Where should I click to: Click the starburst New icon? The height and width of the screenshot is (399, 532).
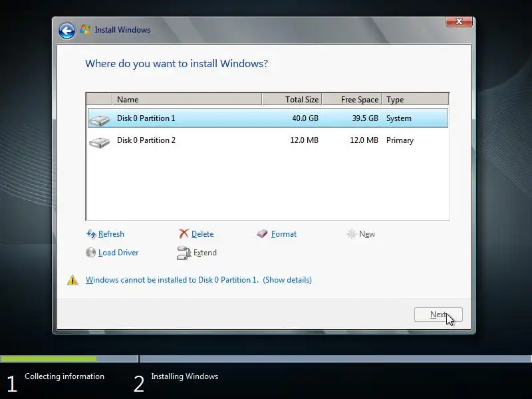[x=352, y=234]
